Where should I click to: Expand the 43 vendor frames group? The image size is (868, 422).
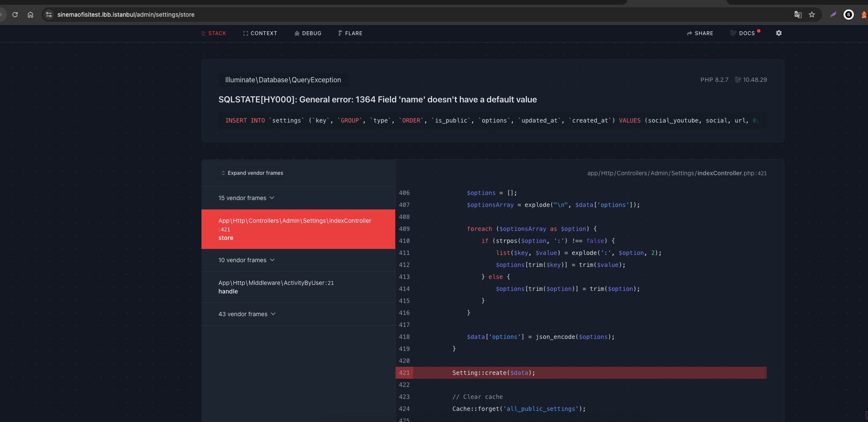(247, 314)
